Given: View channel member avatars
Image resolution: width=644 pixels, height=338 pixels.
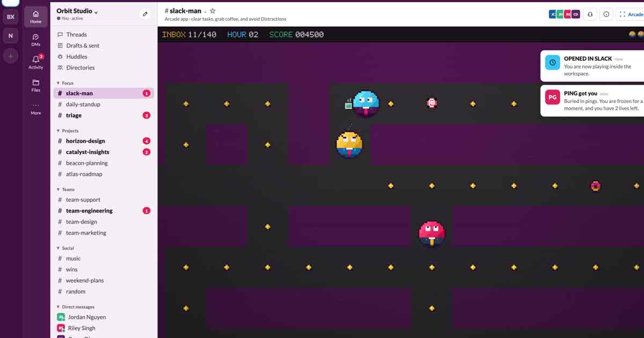Looking at the screenshot, I should (x=564, y=14).
